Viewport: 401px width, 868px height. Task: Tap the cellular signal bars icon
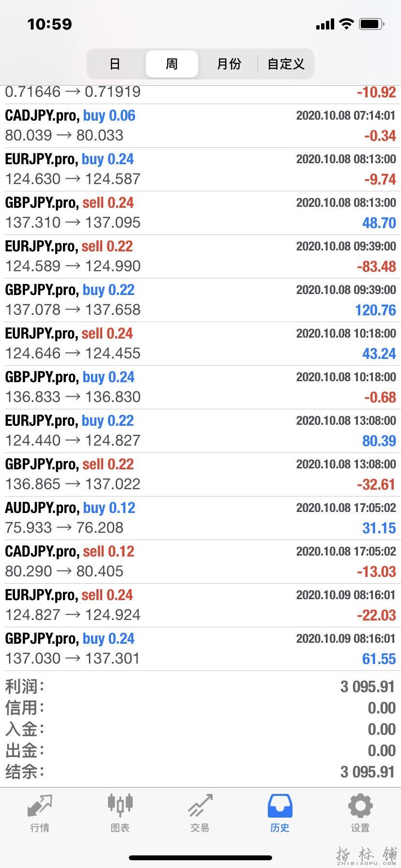[325, 24]
